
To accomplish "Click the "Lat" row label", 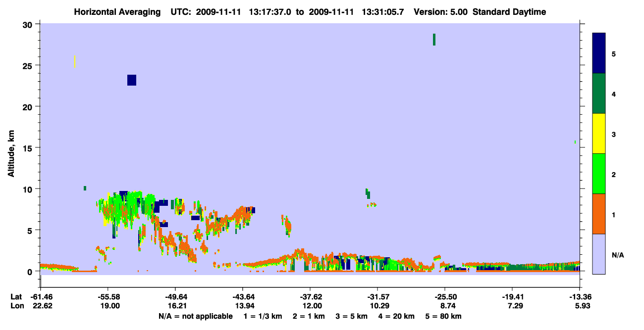I will tap(16, 297).
